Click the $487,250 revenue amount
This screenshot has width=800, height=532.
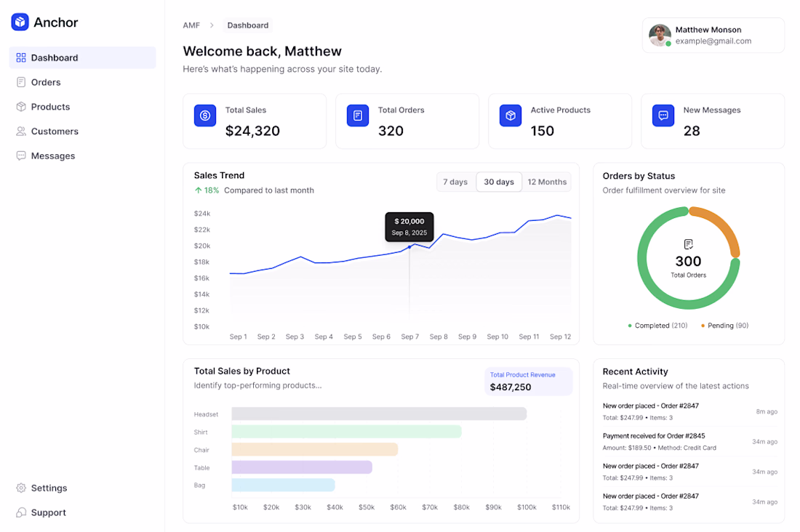point(511,387)
